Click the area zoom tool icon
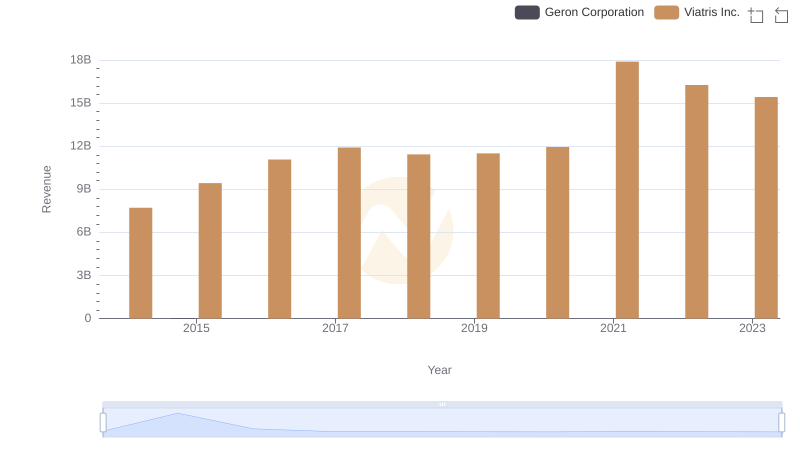Viewport: 800px width, 461px height. click(756, 15)
